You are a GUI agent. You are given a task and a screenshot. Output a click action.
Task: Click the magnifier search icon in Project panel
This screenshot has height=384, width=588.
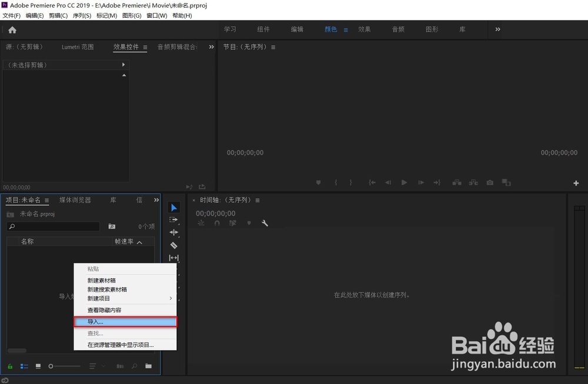click(x=134, y=366)
